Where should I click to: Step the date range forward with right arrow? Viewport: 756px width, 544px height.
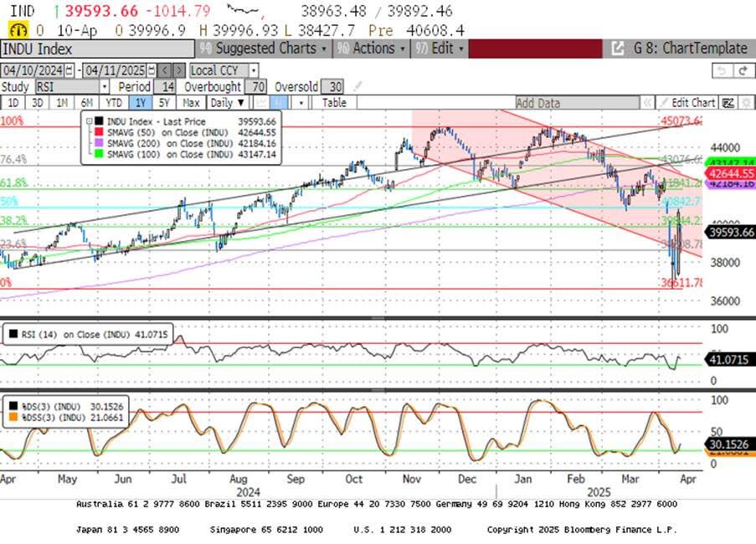(x=178, y=70)
